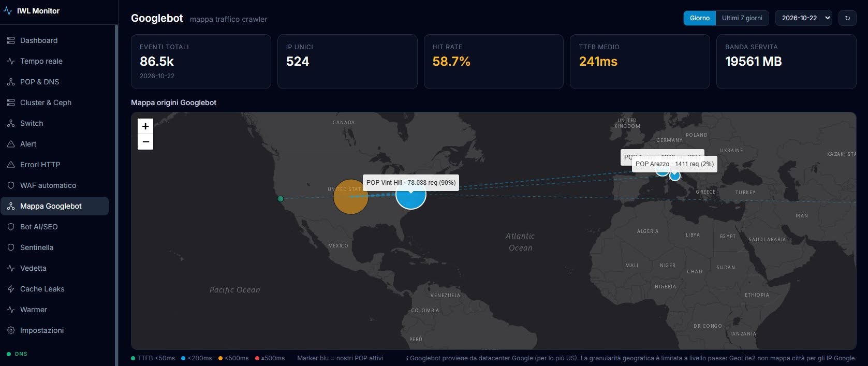
Task: Click the Alert warning triangle icon
Action: pyautogui.click(x=11, y=144)
